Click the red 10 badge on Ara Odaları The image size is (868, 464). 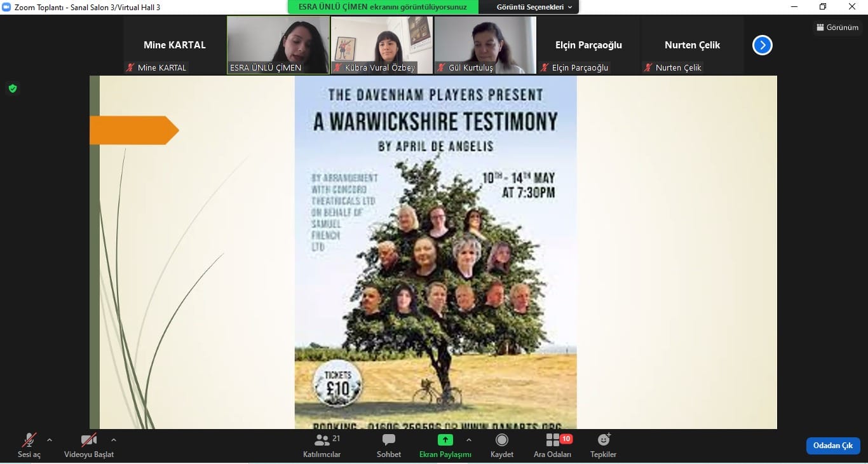(566, 439)
